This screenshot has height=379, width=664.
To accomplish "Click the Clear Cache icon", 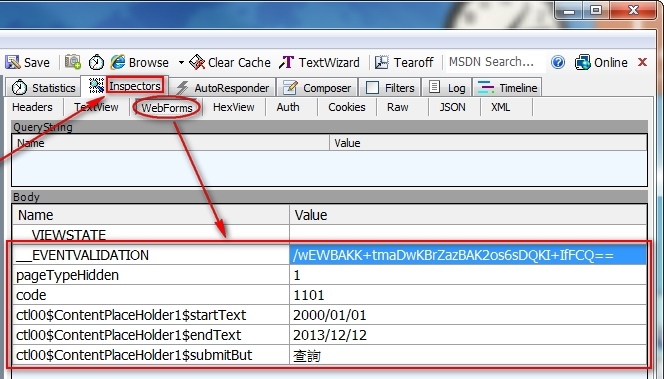I will [x=197, y=62].
